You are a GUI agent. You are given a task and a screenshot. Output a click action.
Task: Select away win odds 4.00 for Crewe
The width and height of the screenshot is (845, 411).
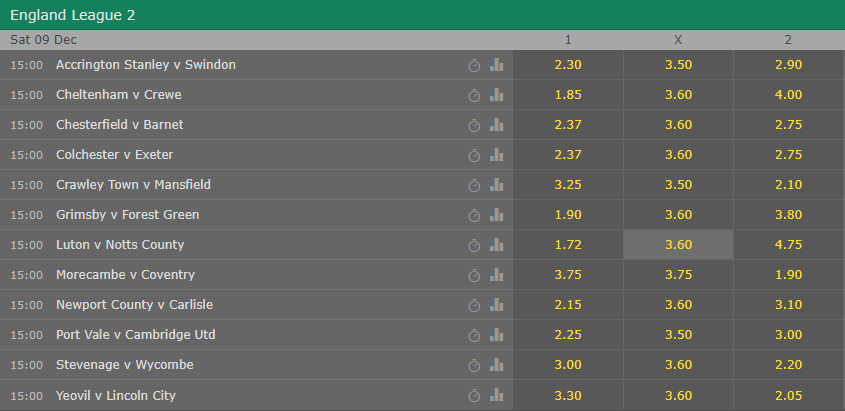[789, 95]
